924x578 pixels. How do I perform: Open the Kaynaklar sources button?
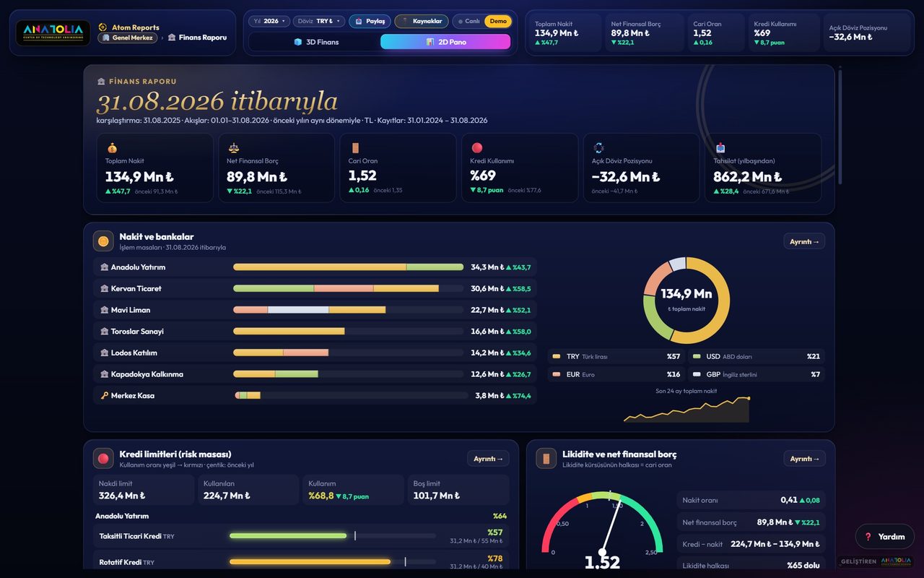422,22
